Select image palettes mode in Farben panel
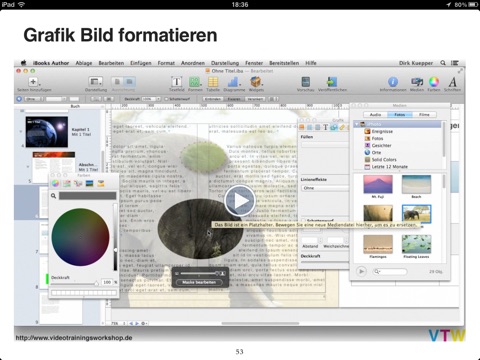This screenshot has height=360, width=480. (x=89, y=183)
